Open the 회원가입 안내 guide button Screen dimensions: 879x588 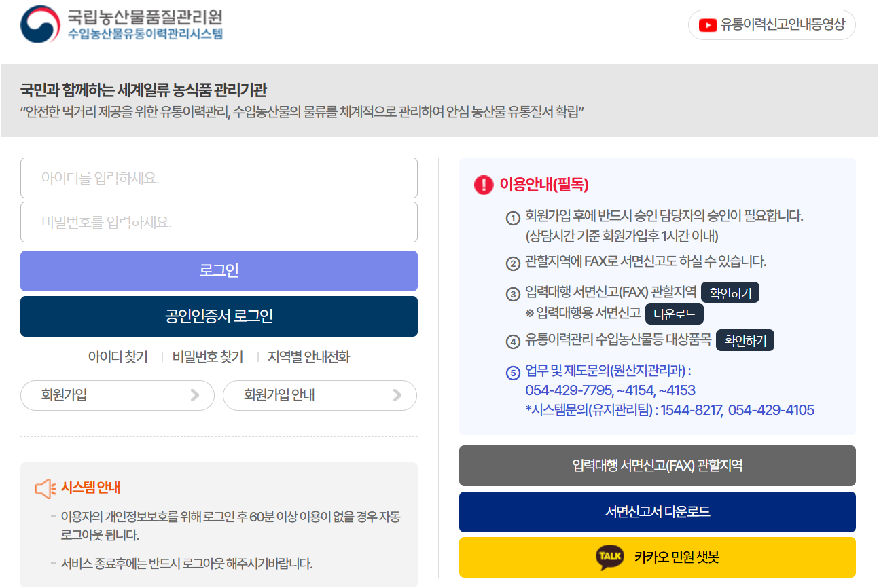[x=320, y=395]
